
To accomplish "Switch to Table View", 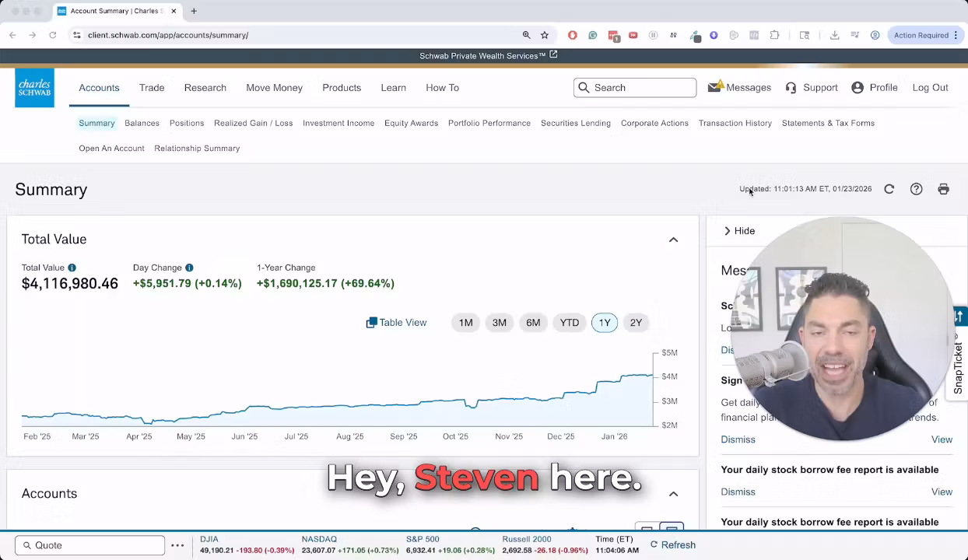I will click(x=396, y=323).
